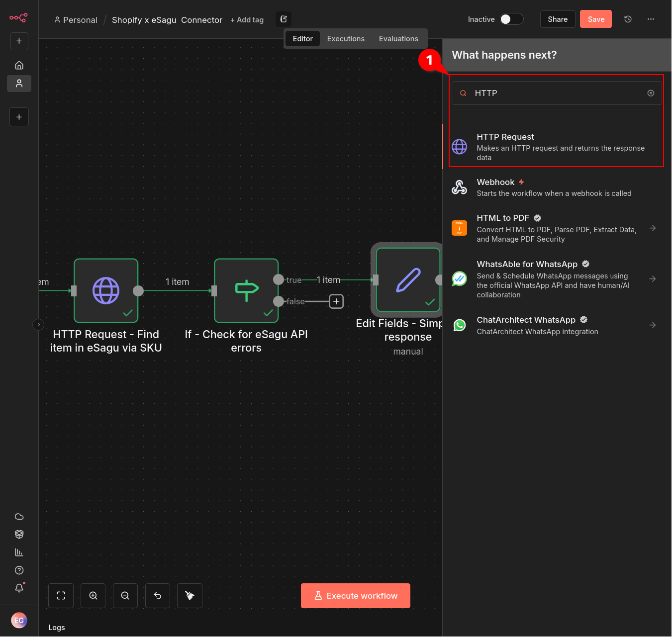672x637 pixels.
Task: Clear the node search with the X icon
Action: tap(651, 93)
